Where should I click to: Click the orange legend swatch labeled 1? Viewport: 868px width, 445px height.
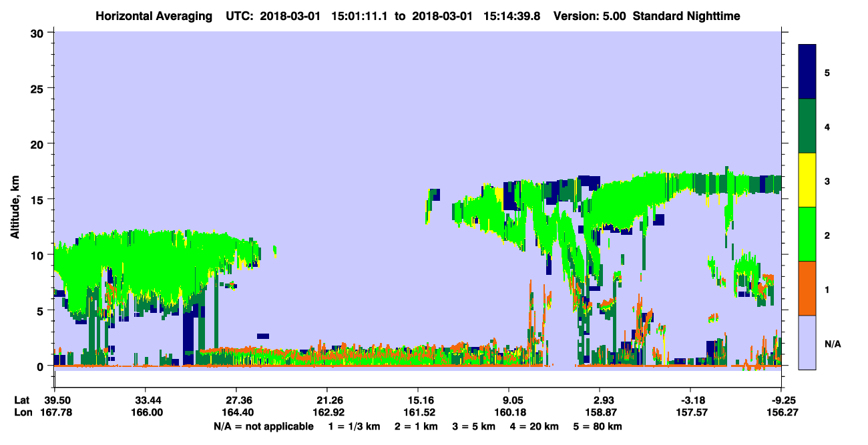pos(807,288)
